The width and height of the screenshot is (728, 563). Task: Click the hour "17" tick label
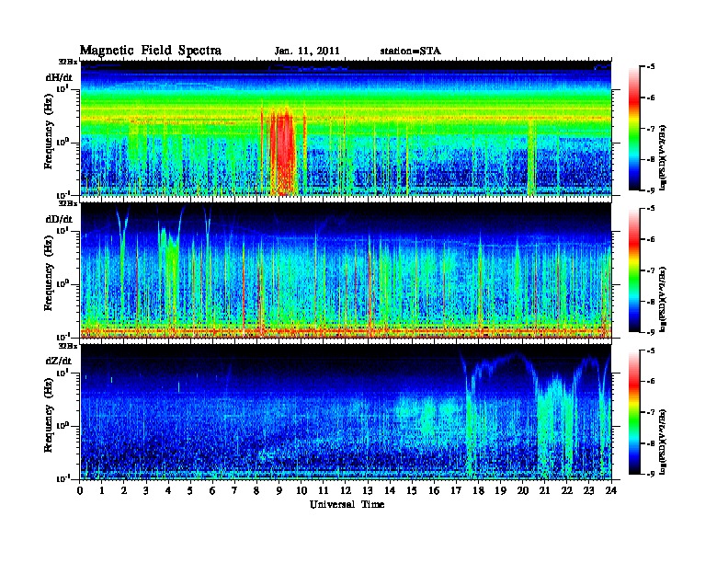[457, 490]
